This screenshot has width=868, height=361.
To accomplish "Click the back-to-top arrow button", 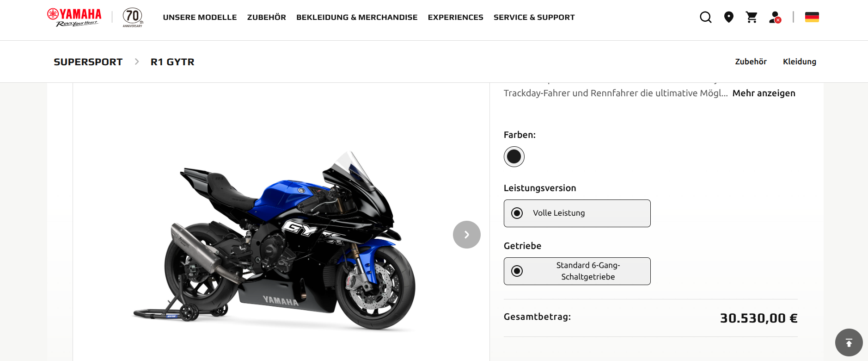I will (x=849, y=342).
